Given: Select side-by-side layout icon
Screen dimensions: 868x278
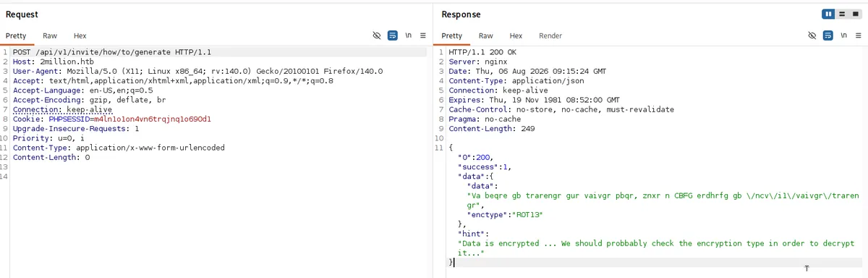Looking at the screenshot, I should click(x=828, y=14).
